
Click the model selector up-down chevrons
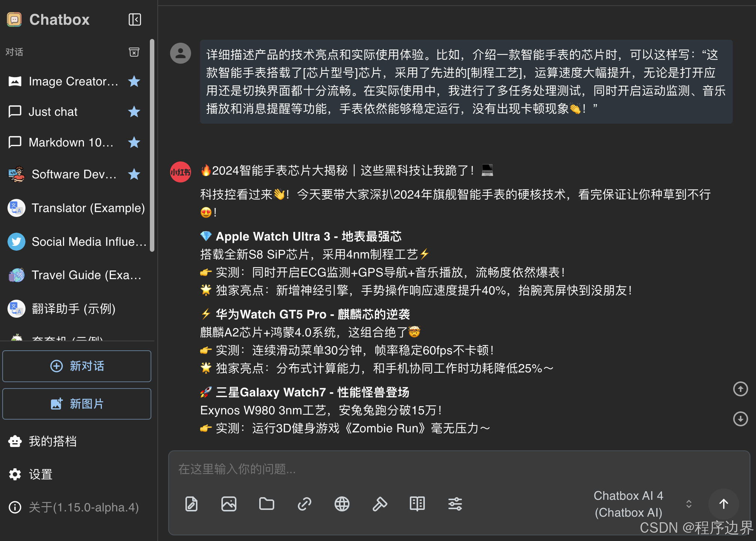pyautogui.click(x=689, y=504)
